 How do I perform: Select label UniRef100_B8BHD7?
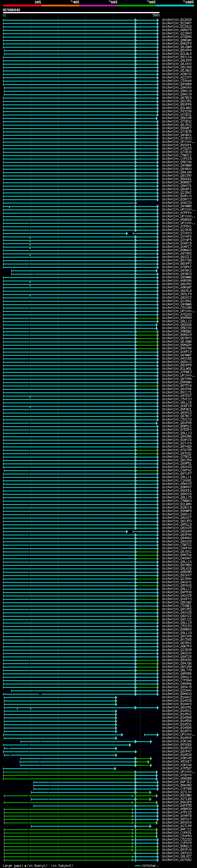click(x=177, y=183)
